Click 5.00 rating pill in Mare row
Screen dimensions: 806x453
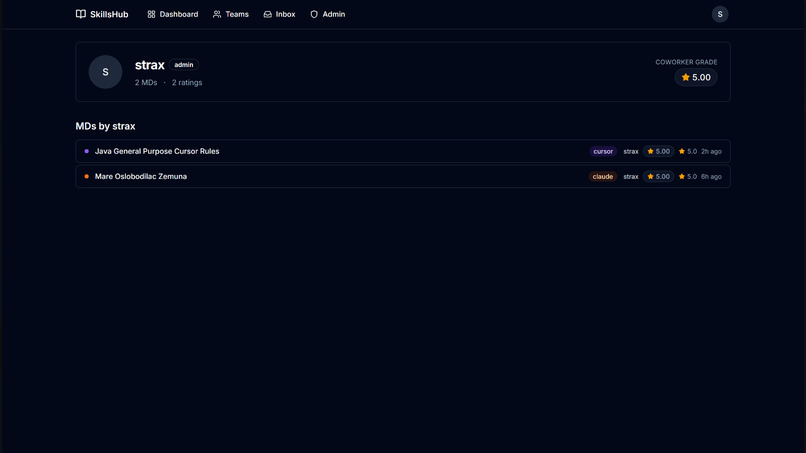coord(658,176)
